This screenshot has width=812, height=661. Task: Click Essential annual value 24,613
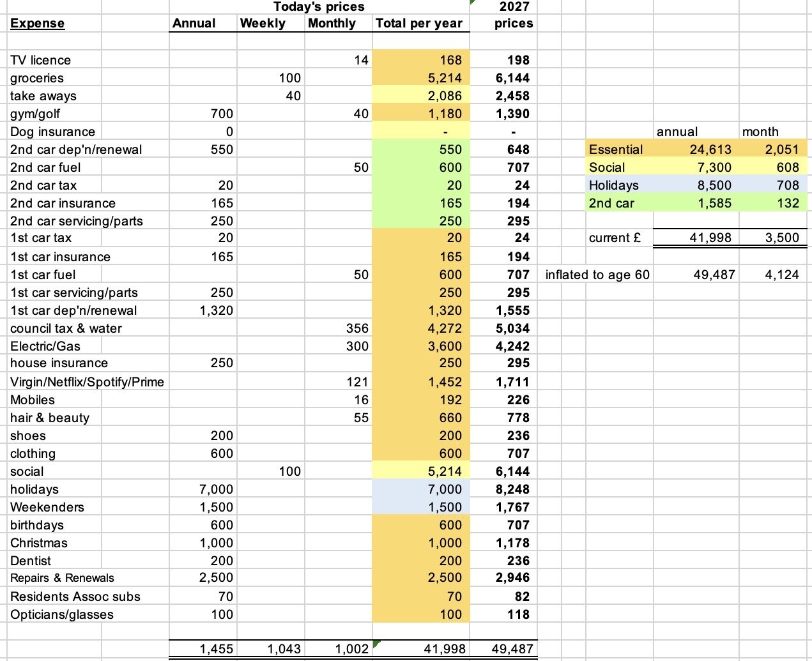[x=710, y=149]
